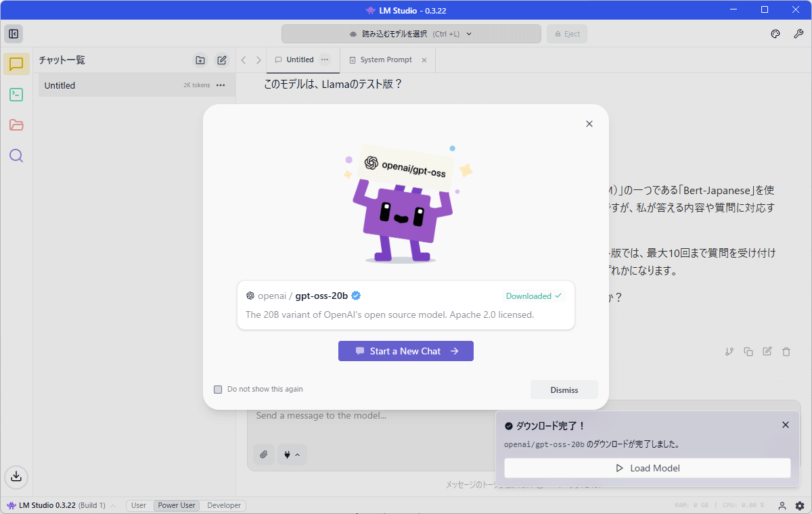Create a new chat with the pencil icon
This screenshot has height=514, width=812.
(222, 60)
